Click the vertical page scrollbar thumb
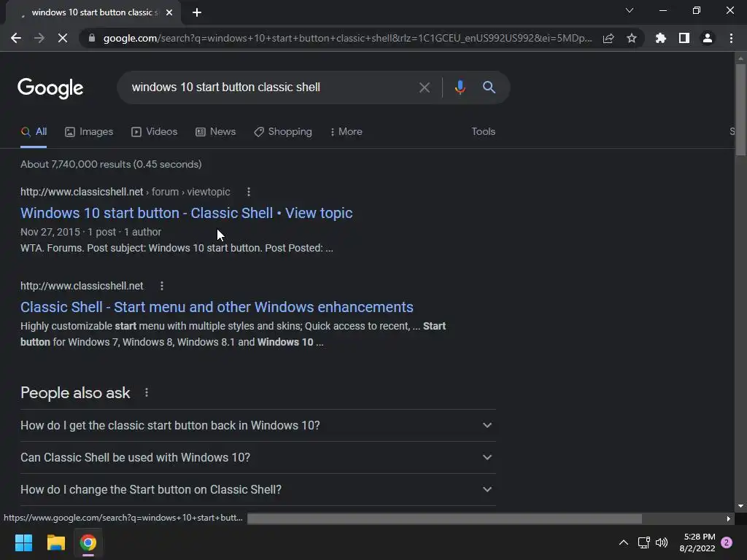 740,109
